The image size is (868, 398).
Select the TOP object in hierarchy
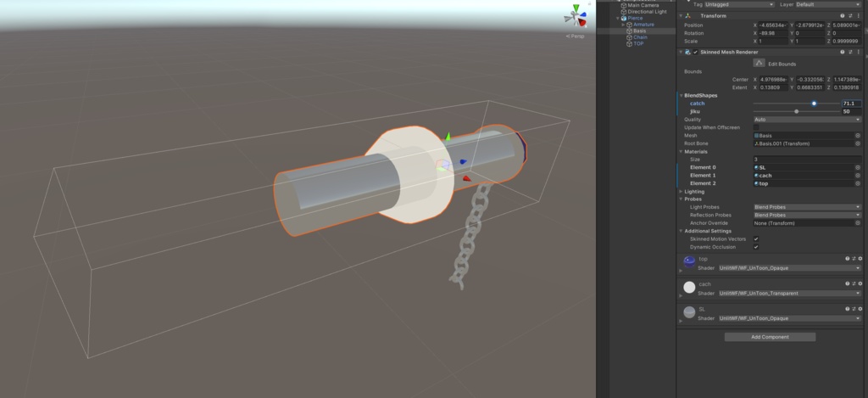point(638,44)
